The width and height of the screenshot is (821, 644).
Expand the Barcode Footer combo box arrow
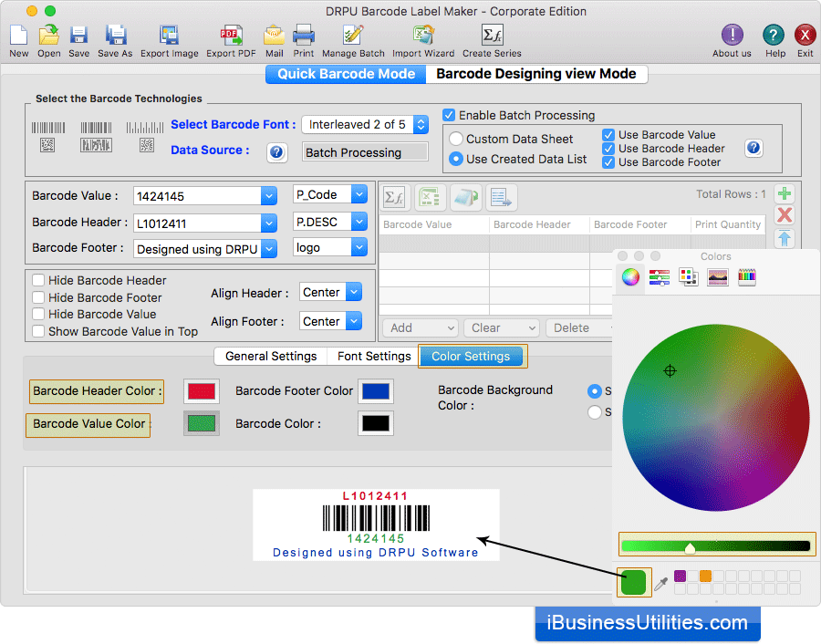click(x=268, y=249)
